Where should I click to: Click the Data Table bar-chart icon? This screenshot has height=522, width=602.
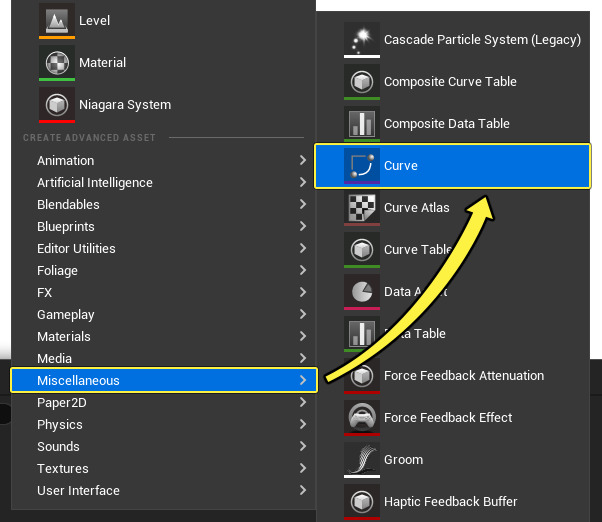click(362, 334)
